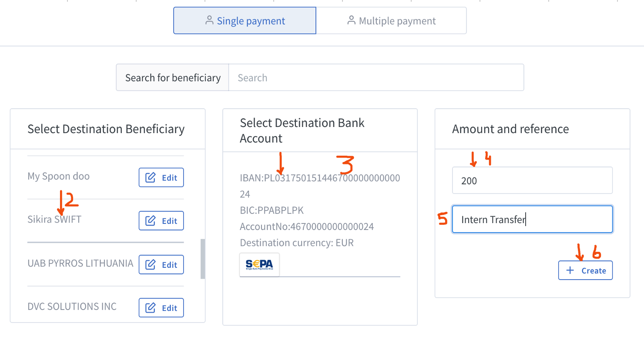
Task: Click the person icon in Multiple payment
Action: point(351,20)
